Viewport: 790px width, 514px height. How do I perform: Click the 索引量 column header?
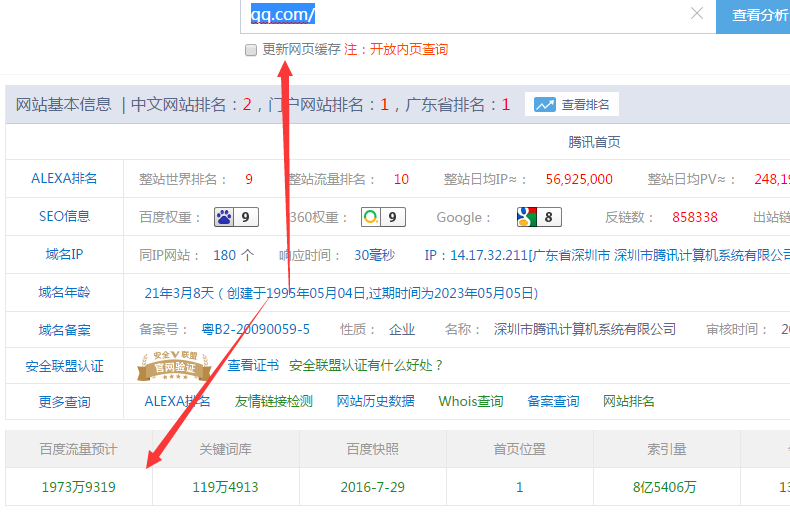tap(667, 449)
